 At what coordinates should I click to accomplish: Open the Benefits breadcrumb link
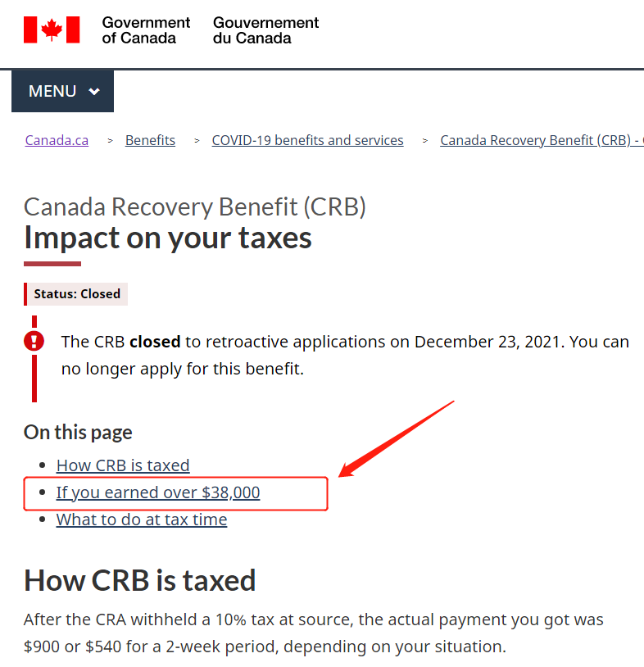(x=150, y=140)
